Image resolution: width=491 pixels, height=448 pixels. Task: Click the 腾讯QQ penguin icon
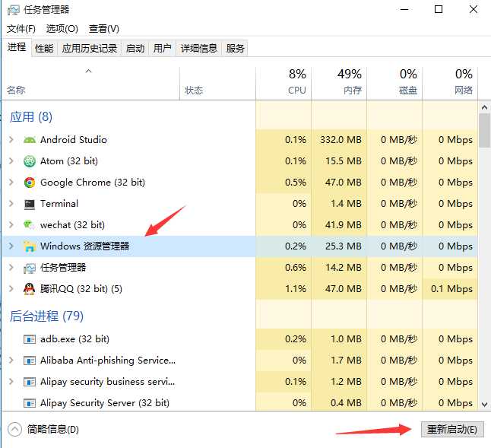(30, 289)
